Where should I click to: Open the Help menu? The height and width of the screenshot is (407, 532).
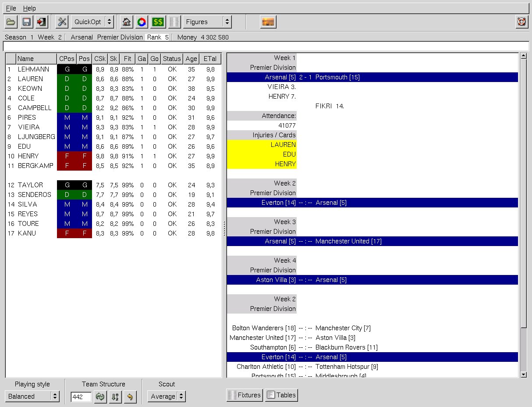pos(29,8)
